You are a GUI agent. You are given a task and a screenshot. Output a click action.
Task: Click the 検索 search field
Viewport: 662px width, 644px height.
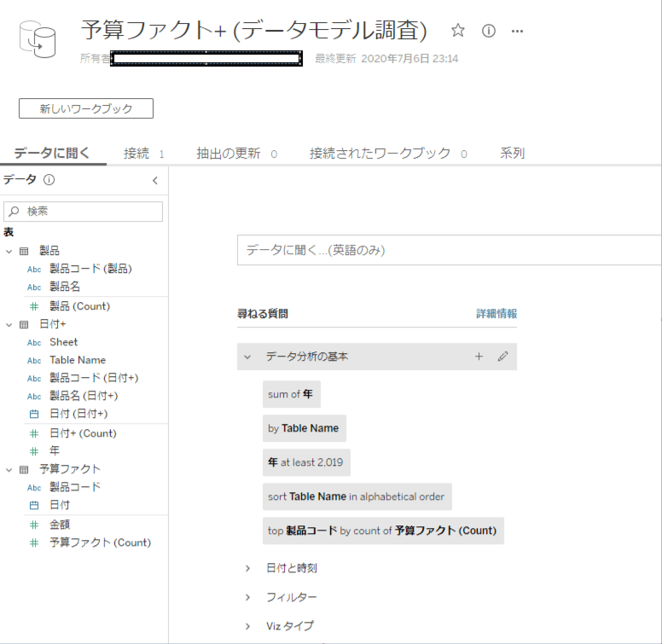83,212
